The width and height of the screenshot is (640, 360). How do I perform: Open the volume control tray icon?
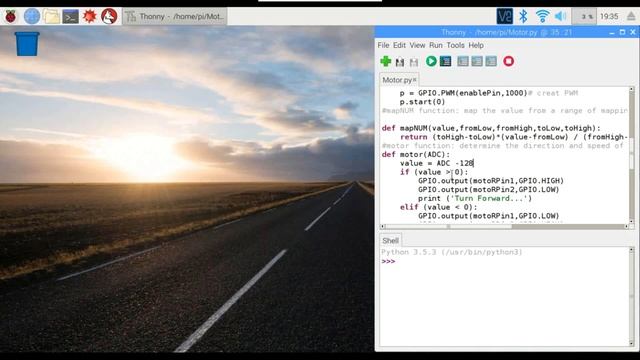560,16
